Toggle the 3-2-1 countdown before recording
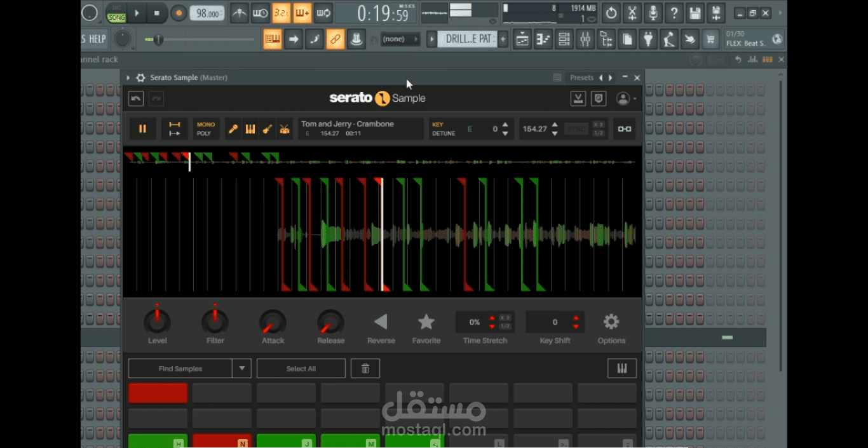This screenshot has width=868, height=448. pyautogui.click(x=281, y=13)
